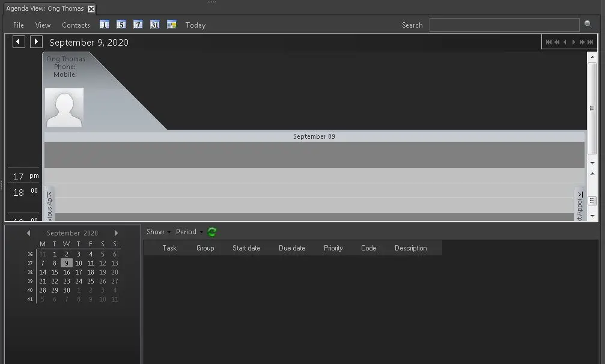Select September 16 in mini calendar

[x=67, y=272]
